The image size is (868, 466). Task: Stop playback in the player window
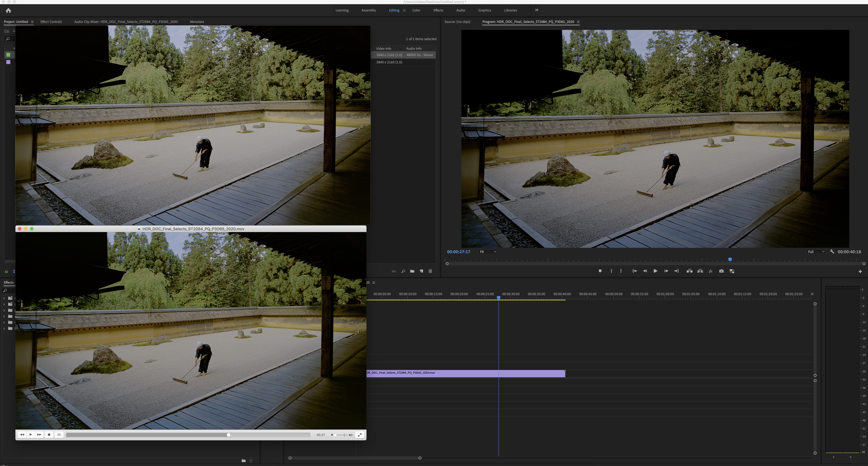[x=49, y=435]
